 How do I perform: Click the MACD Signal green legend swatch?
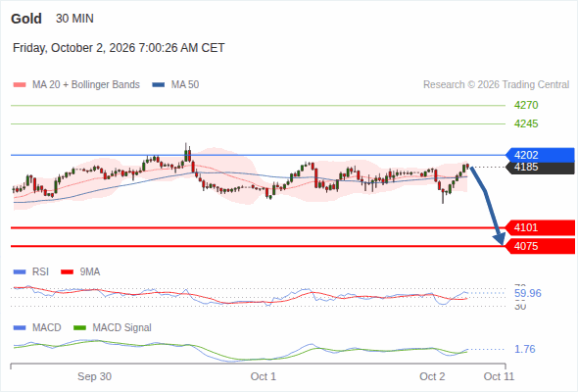79,328
